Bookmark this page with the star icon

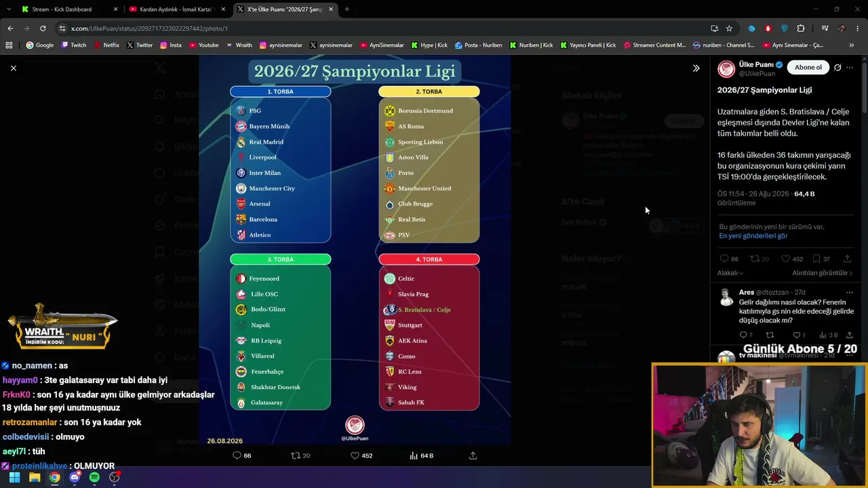[x=729, y=28]
